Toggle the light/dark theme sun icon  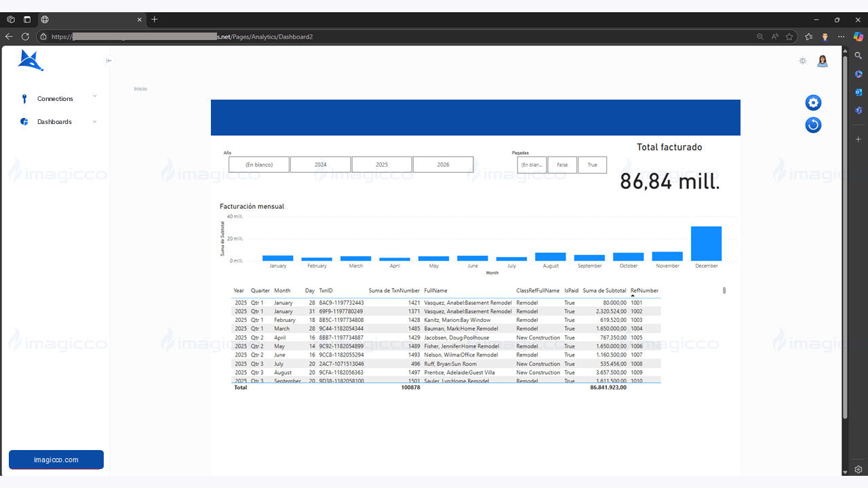pyautogui.click(x=803, y=61)
